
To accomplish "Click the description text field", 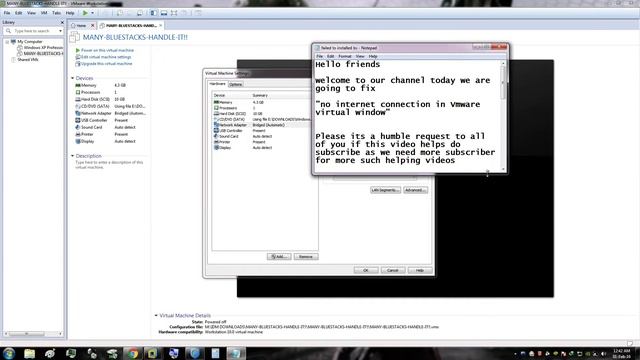I will pyautogui.click(x=109, y=164).
